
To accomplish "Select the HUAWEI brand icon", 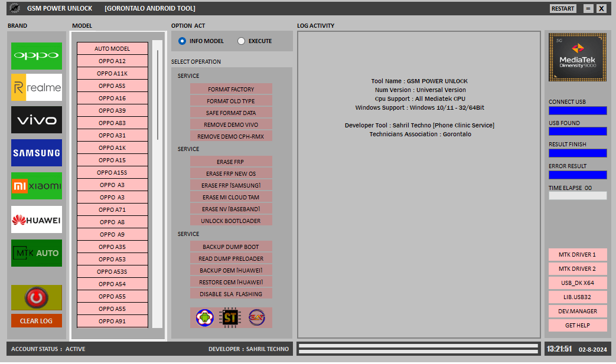I will click(x=36, y=219).
